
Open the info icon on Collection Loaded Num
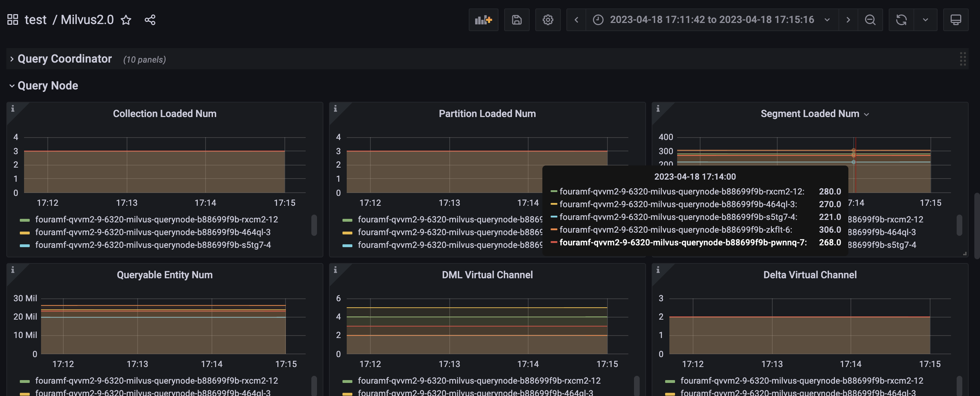click(13, 108)
